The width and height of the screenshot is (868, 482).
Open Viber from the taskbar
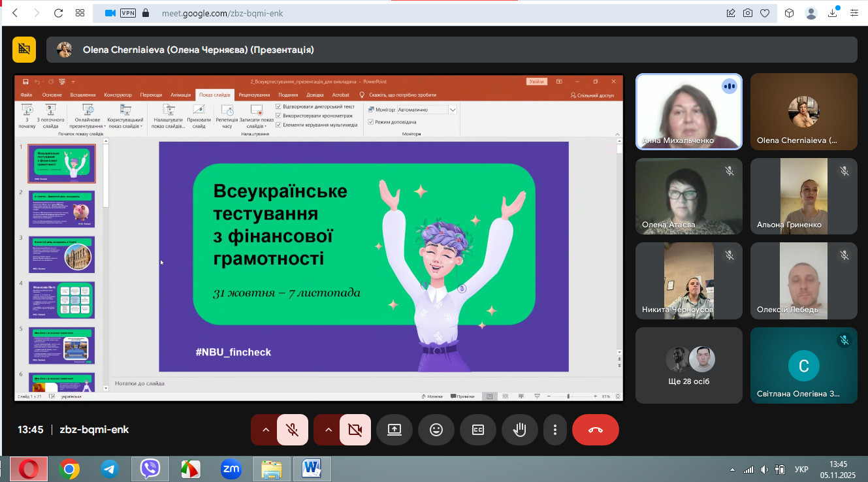click(150, 468)
